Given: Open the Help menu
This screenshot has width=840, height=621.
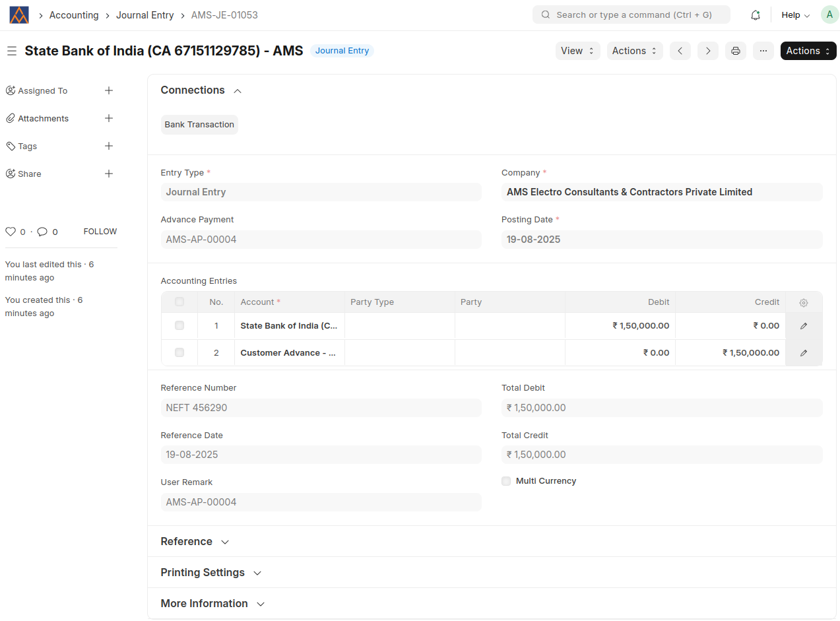Looking at the screenshot, I should pyautogui.click(x=795, y=15).
